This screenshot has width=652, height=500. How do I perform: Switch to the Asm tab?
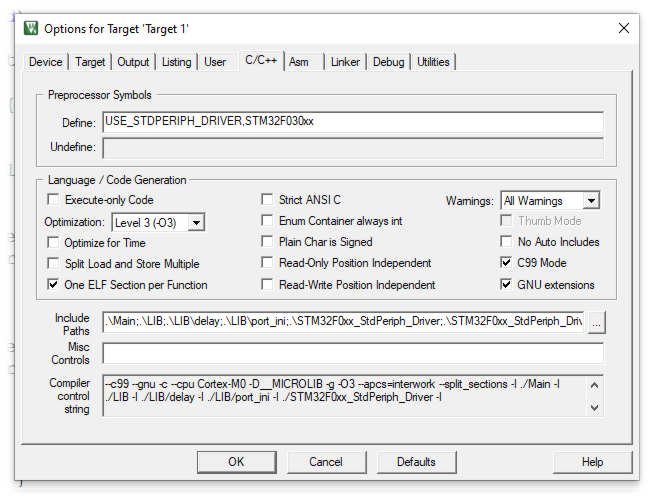coord(299,62)
